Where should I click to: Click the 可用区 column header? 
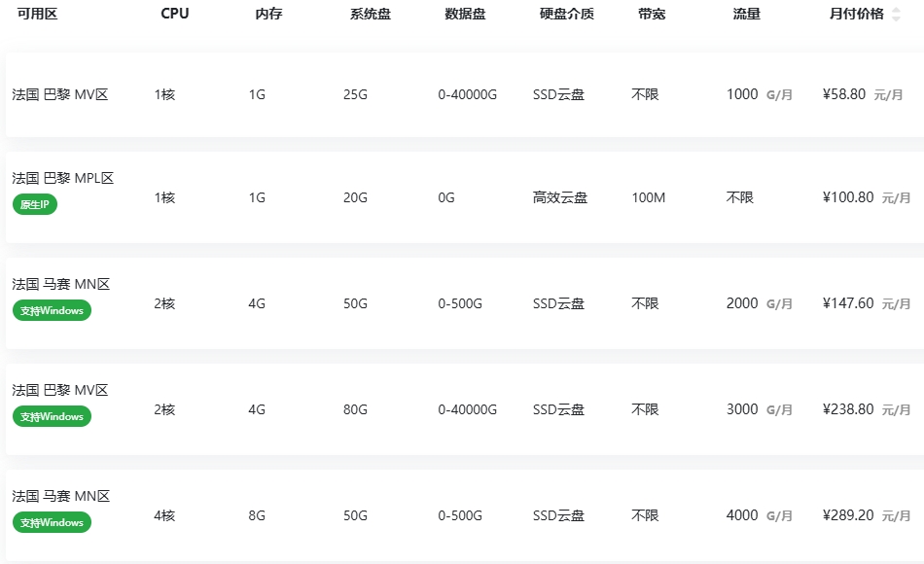tap(37, 14)
